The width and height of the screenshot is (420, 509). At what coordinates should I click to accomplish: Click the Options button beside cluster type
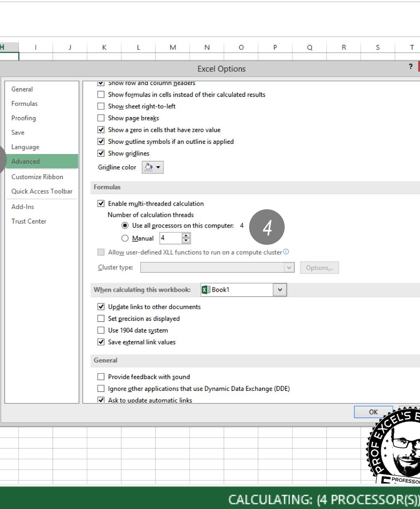(319, 267)
